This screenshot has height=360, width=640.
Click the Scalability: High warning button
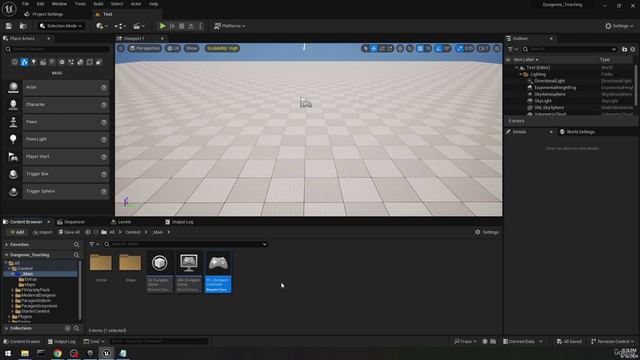coord(222,48)
